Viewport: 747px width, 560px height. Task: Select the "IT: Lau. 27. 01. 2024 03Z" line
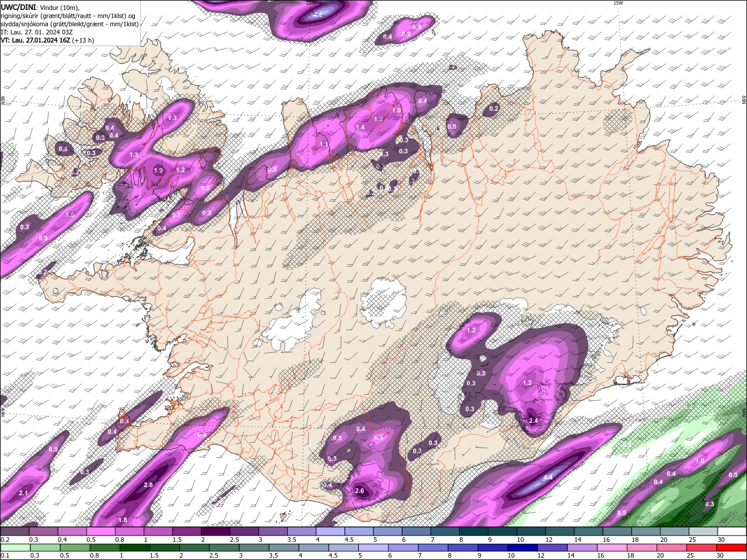tap(37, 32)
